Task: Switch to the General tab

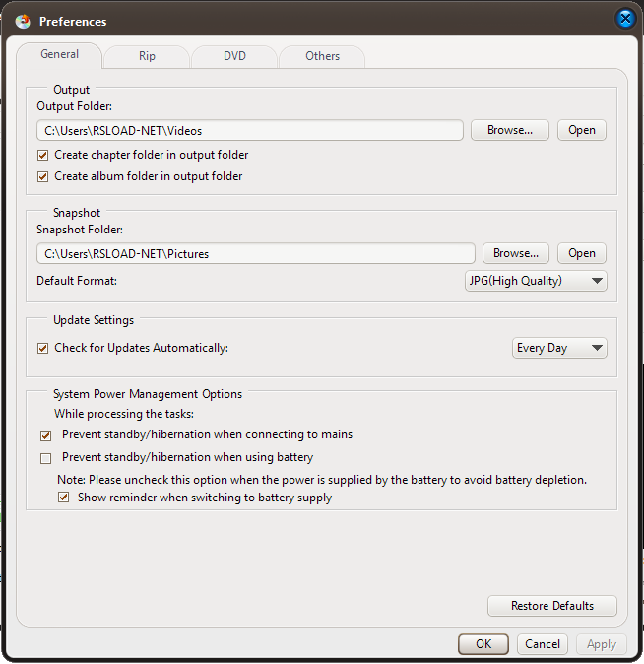Action: pos(59,54)
